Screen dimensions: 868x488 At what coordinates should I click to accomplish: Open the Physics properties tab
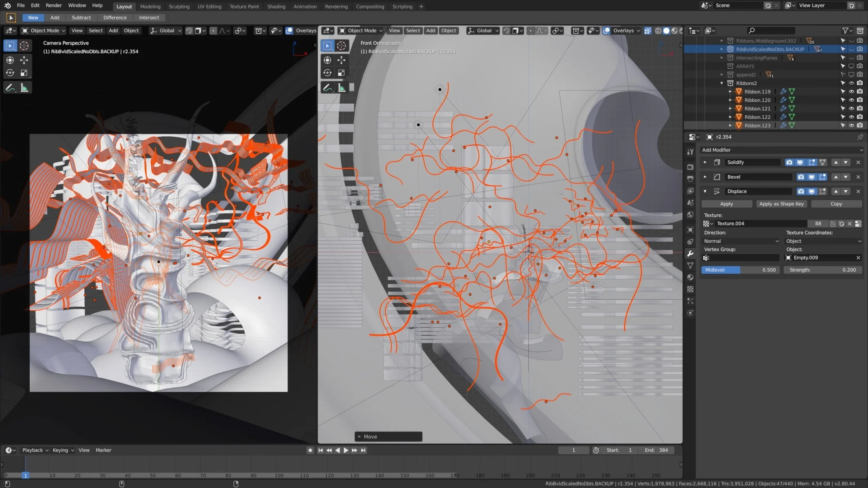[x=690, y=313]
